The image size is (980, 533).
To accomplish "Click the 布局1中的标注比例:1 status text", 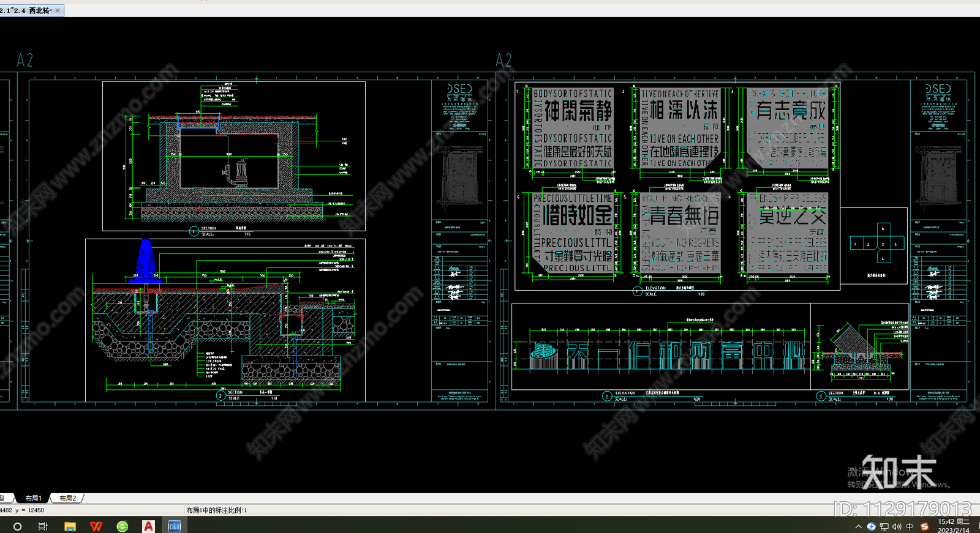I will (217, 510).
